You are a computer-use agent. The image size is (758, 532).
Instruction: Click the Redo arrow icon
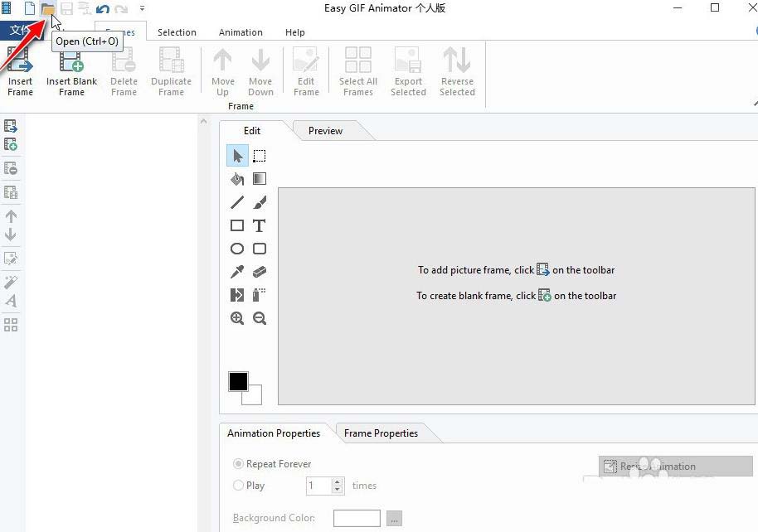(121, 8)
